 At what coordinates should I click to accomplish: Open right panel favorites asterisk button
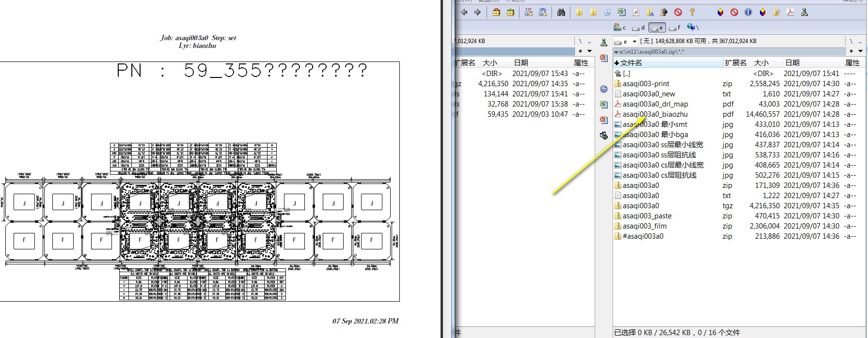coord(851,51)
